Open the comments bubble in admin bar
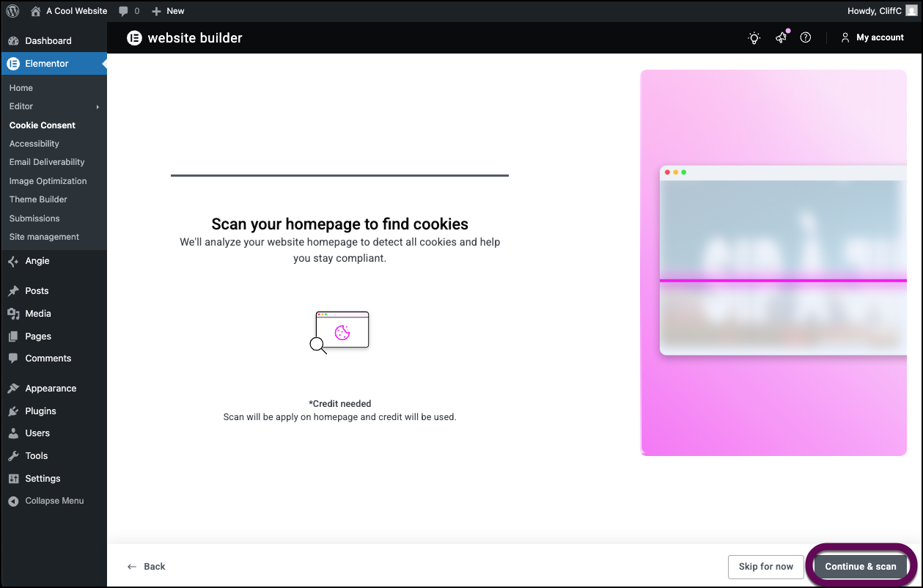 point(123,11)
